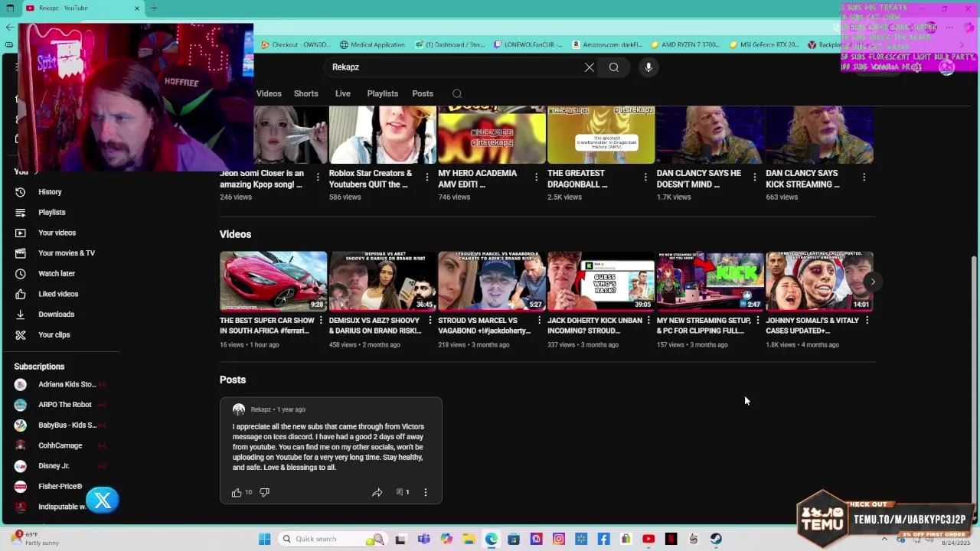Clear the Rekapz search text with X
Image resolution: width=980 pixels, height=551 pixels.
590,67
